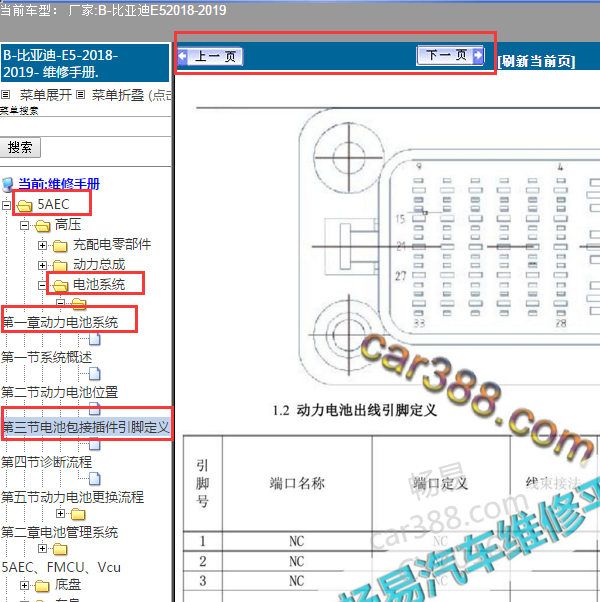Click the 端口定义 column header
Viewport: 600px width, 602px height.
click(x=441, y=483)
